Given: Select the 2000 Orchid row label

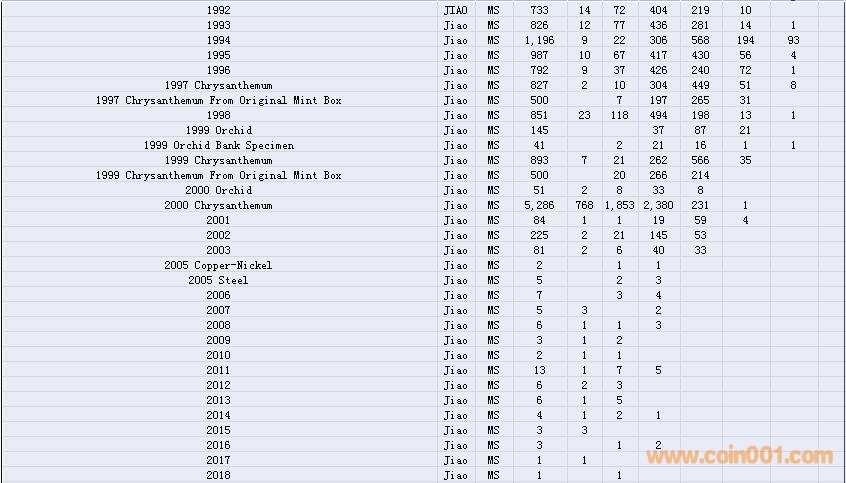Looking at the screenshot, I should pyautogui.click(x=218, y=190).
